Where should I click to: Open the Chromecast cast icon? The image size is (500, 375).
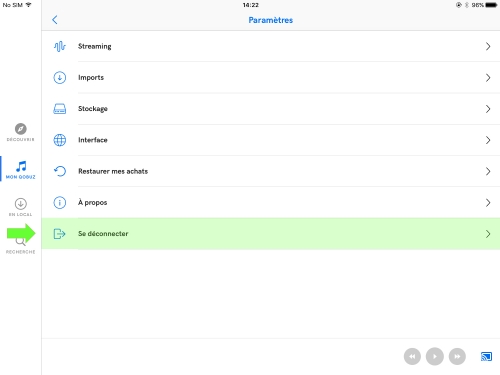click(x=486, y=357)
